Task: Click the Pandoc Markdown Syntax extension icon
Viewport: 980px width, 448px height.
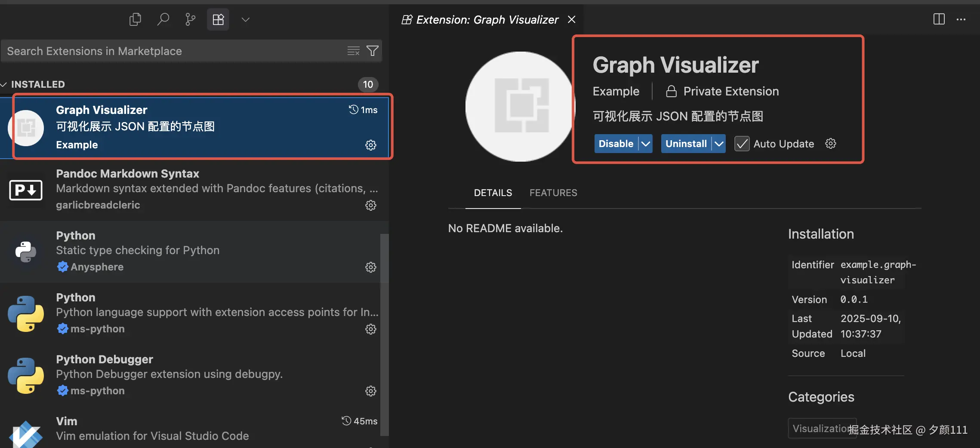Action: [x=26, y=190]
